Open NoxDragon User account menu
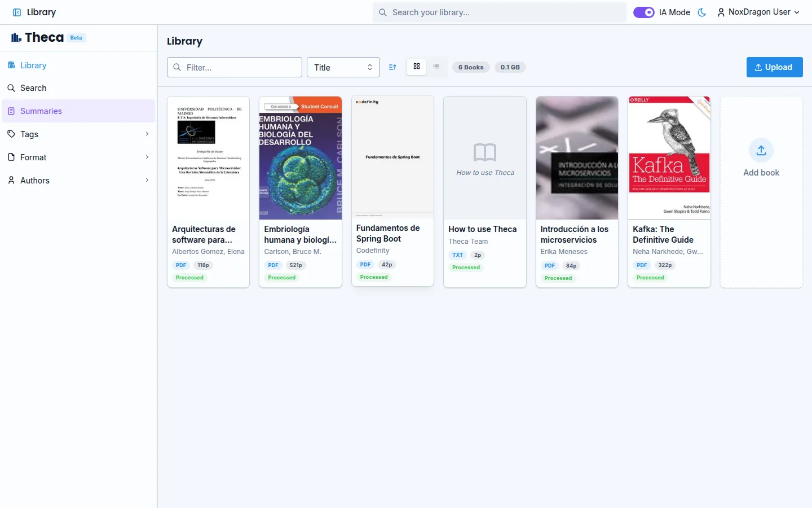This screenshot has height=508, width=812. (x=758, y=12)
